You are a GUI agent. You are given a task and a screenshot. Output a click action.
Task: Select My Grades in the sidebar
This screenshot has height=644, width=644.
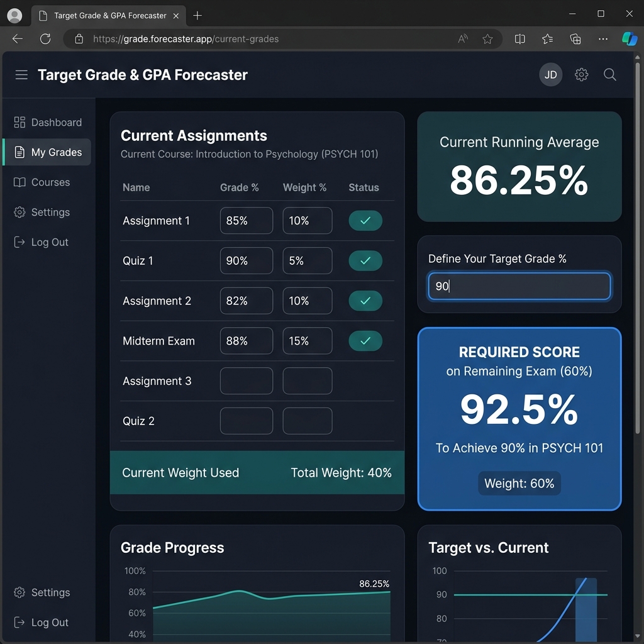pyautogui.click(x=48, y=152)
